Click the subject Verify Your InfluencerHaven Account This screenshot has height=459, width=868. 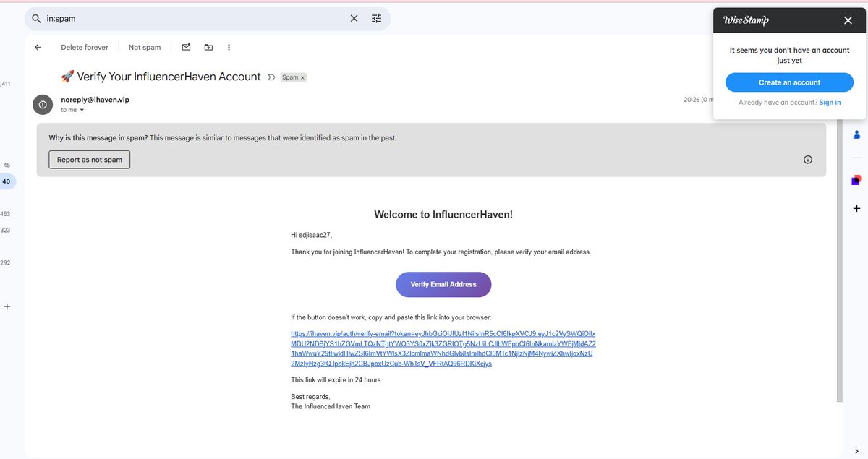click(169, 77)
